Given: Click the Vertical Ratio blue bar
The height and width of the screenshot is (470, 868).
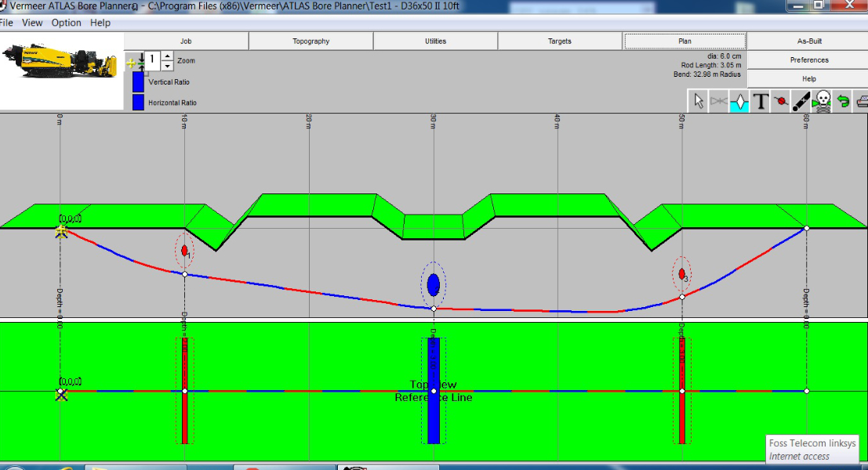Looking at the screenshot, I should tap(138, 81).
